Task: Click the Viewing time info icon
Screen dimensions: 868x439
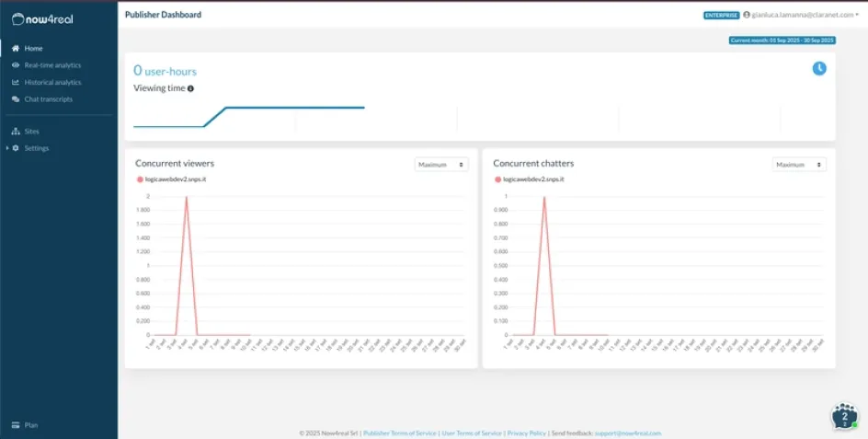Action: click(191, 88)
